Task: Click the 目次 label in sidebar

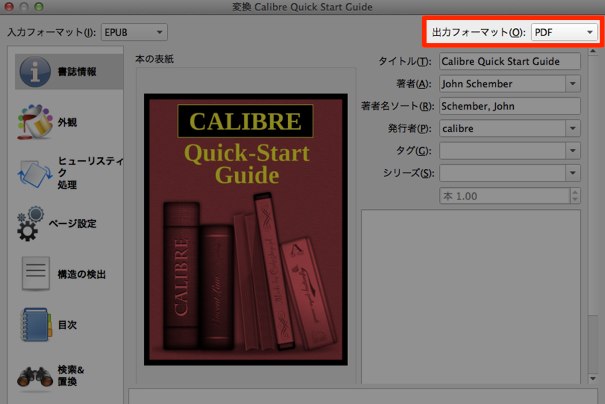Action: (x=67, y=325)
